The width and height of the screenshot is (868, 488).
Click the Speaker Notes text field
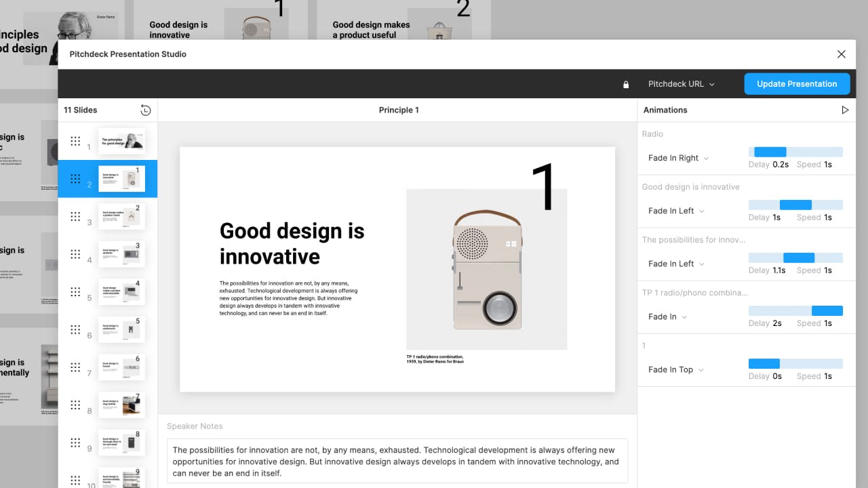coord(397,461)
